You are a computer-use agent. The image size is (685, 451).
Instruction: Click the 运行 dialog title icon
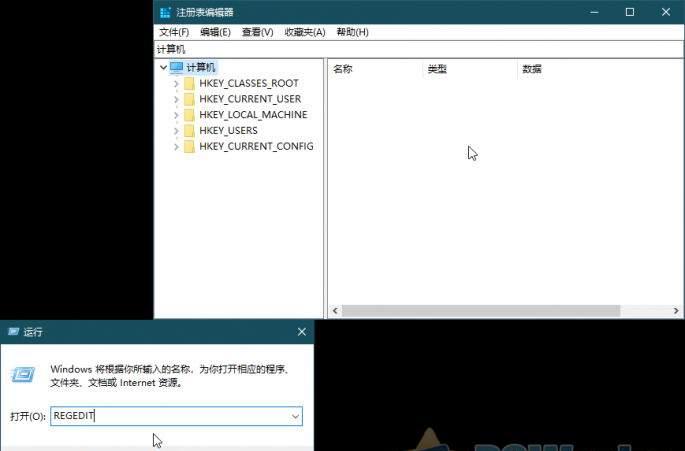tap(14, 332)
